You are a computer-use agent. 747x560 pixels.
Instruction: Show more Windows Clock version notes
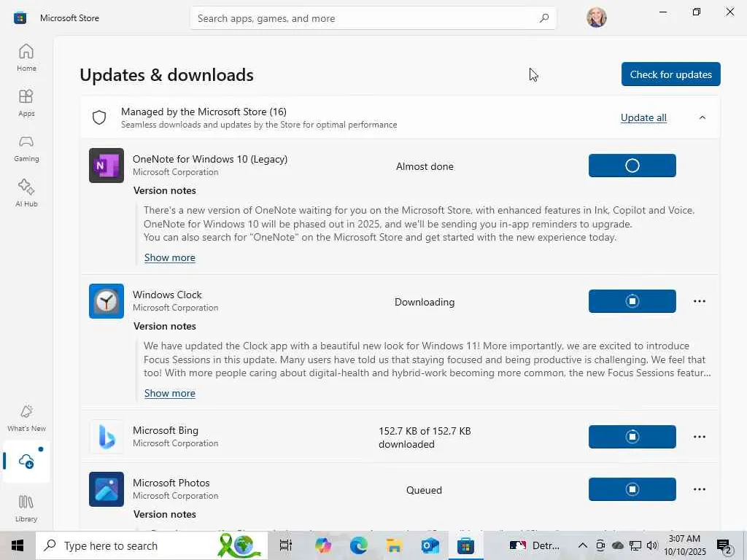point(169,393)
